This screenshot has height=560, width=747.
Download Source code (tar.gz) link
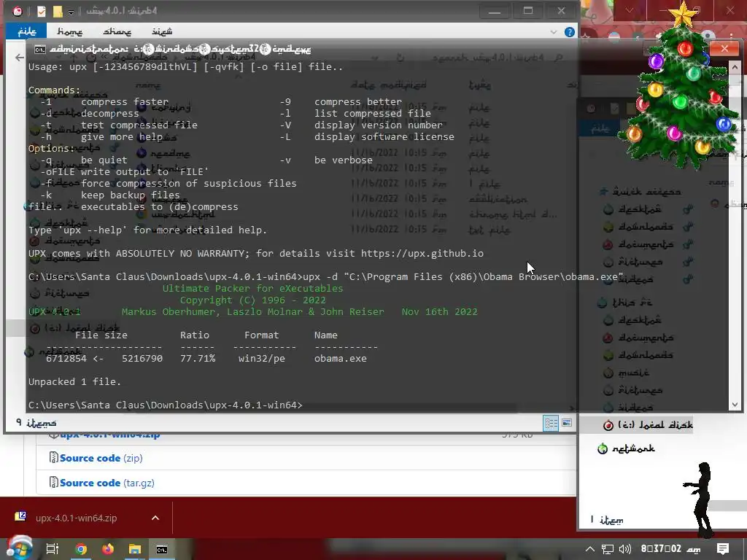click(107, 483)
